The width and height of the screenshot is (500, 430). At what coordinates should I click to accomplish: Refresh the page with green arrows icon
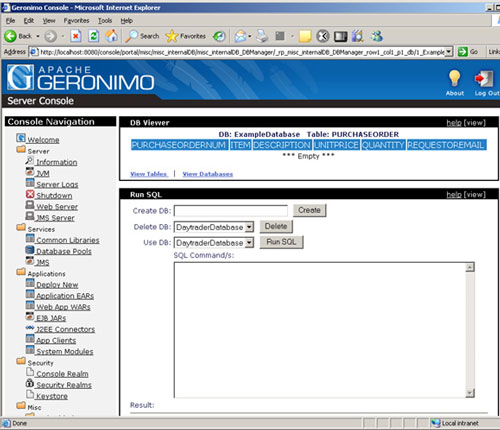coord(94,36)
